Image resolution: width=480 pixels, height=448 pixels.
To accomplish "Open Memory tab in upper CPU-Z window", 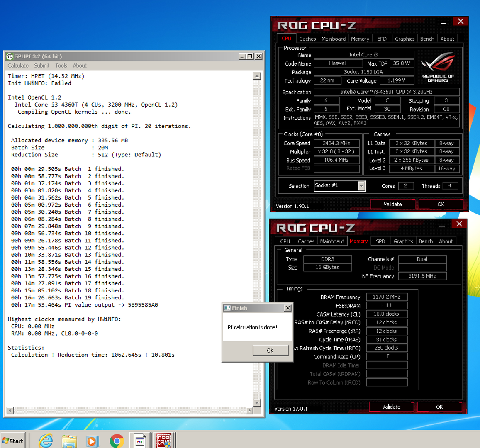I will coord(360,39).
